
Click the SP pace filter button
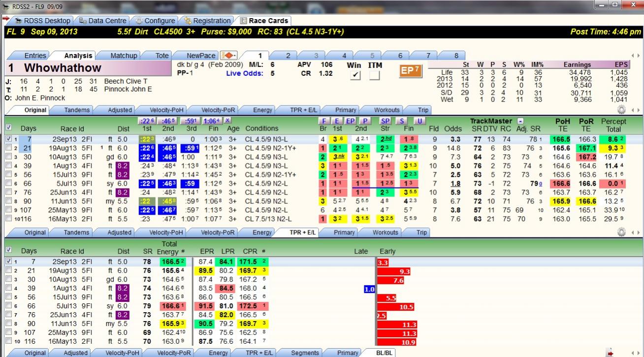click(386, 121)
